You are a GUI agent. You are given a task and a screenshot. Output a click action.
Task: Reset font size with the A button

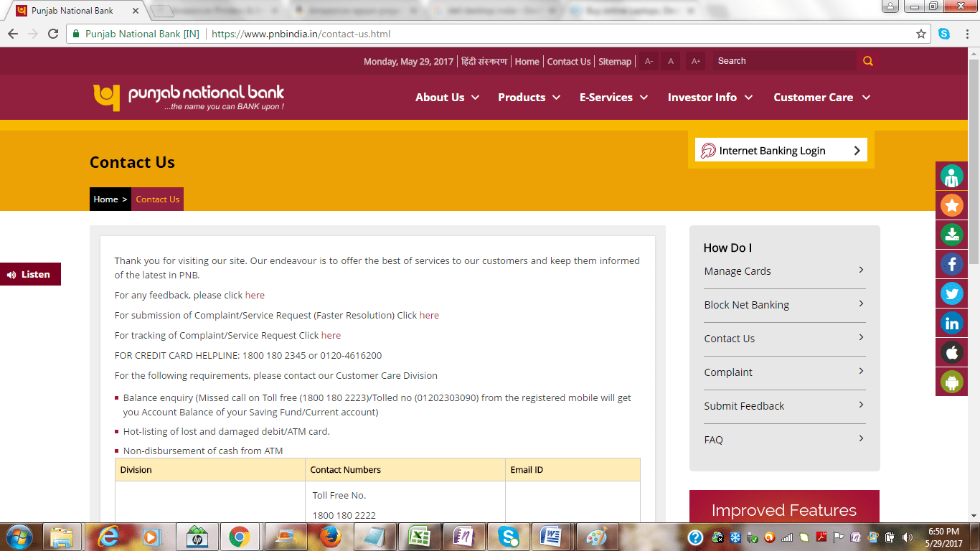(x=671, y=61)
